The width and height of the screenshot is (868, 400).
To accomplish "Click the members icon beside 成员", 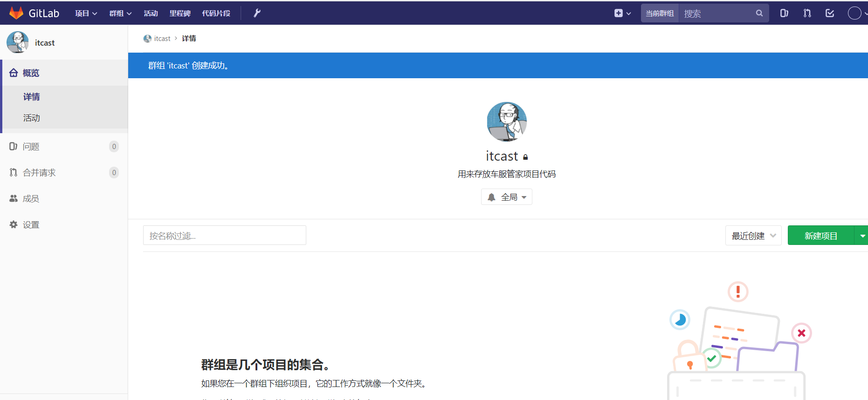I will tap(14, 198).
